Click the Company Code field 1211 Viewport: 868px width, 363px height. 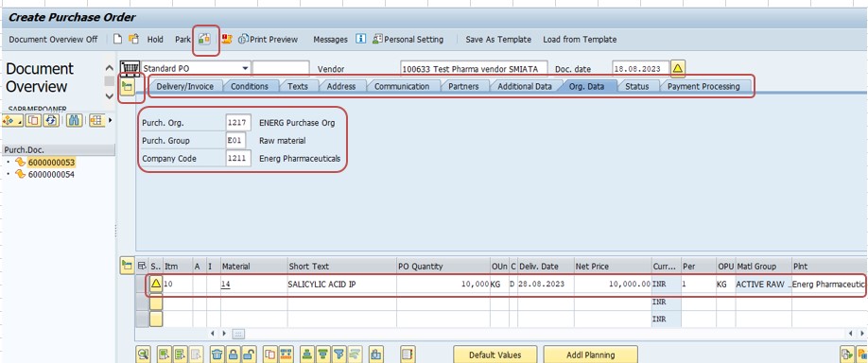pyautogui.click(x=238, y=158)
